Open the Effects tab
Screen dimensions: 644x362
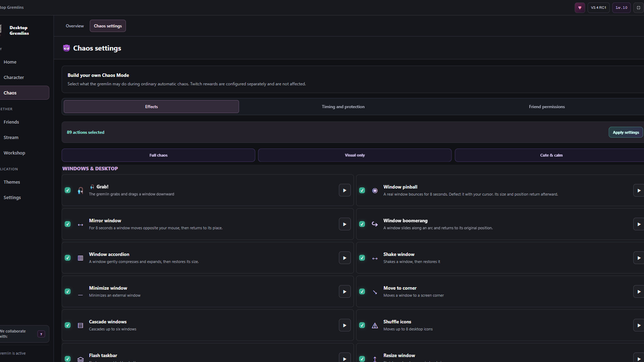(151, 107)
